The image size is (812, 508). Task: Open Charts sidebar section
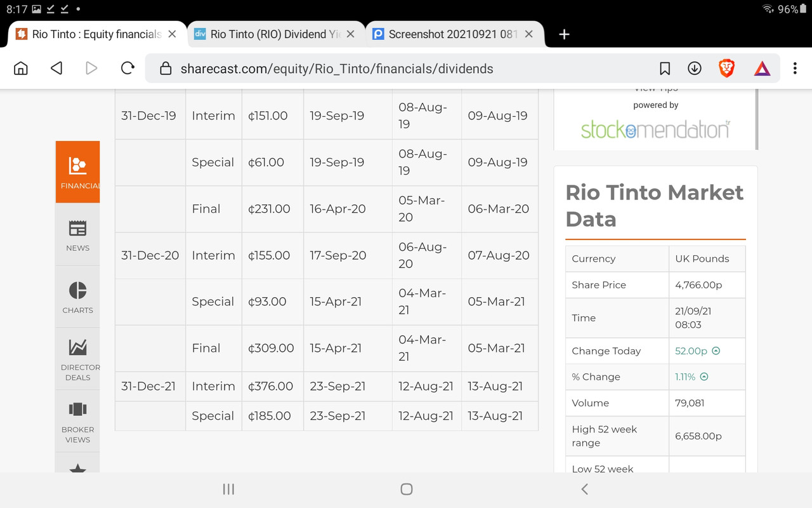click(x=78, y=297)
